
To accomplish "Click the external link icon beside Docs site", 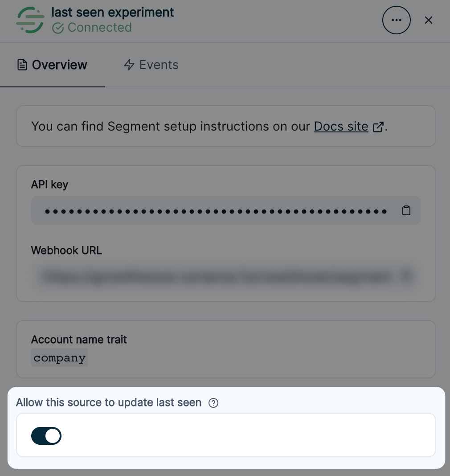I will pyautogui.click(x=378, y=127).
